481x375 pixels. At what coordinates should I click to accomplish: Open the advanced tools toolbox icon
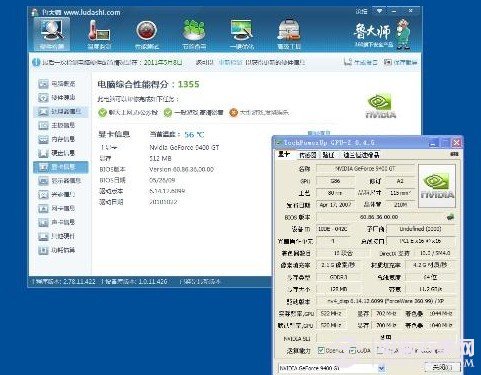click(x=289, y=34)
